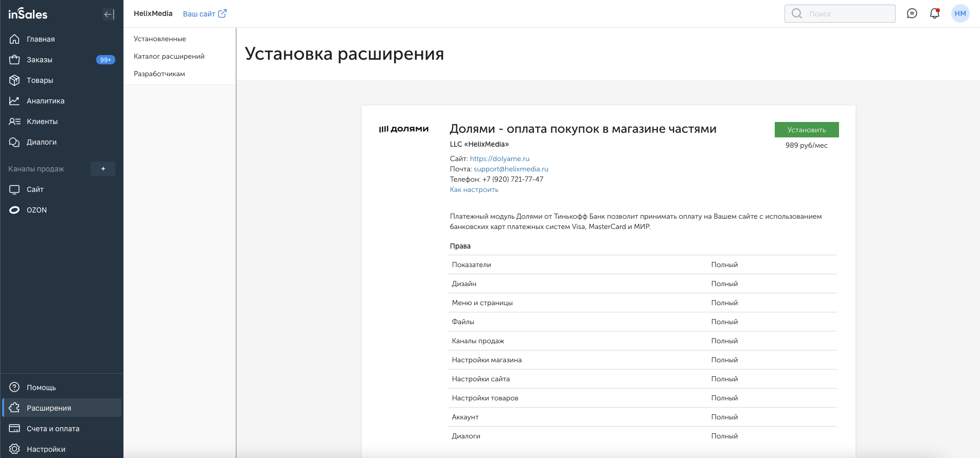This screenshot has height=458, width=980.
Task: Click the Настройки товаров permission label
Action: click(x=485, y=398)
